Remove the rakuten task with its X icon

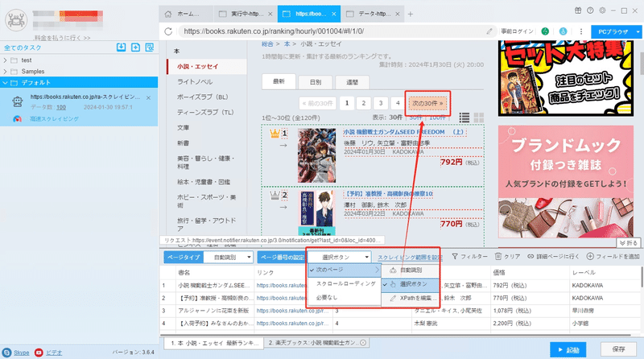(148, 97)
